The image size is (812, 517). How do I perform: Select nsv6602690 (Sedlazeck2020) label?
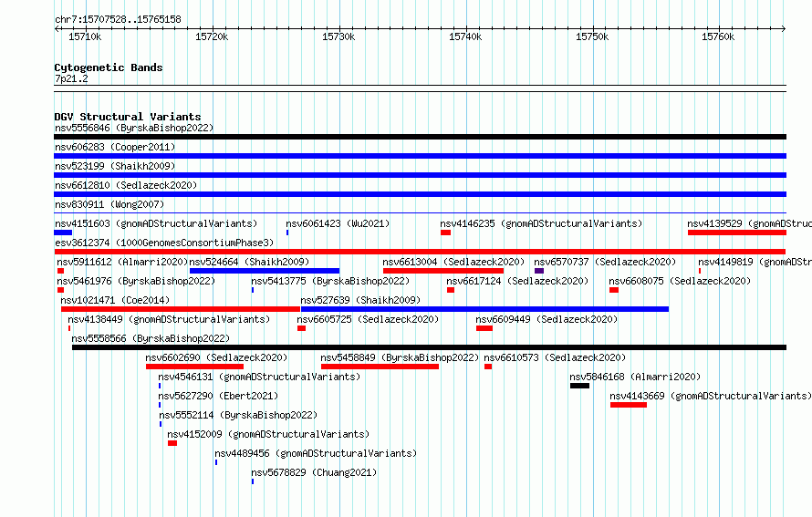(216, 357)
